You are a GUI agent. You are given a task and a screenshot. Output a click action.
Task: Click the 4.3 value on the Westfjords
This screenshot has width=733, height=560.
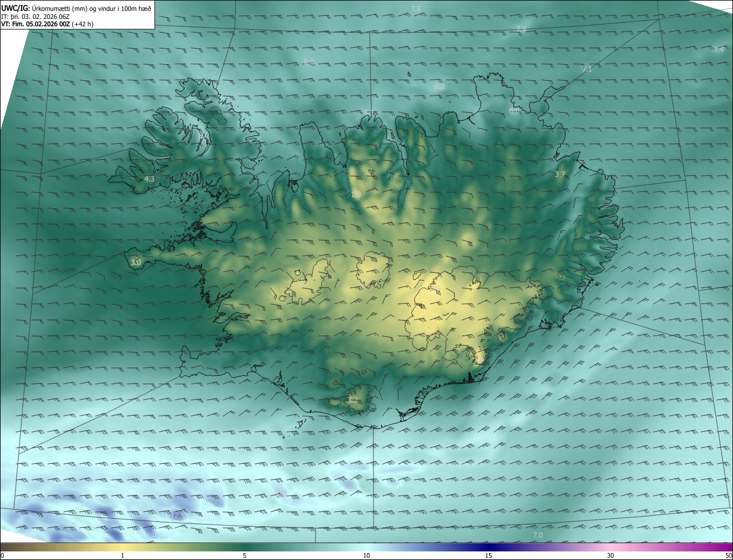pos(149,179)
